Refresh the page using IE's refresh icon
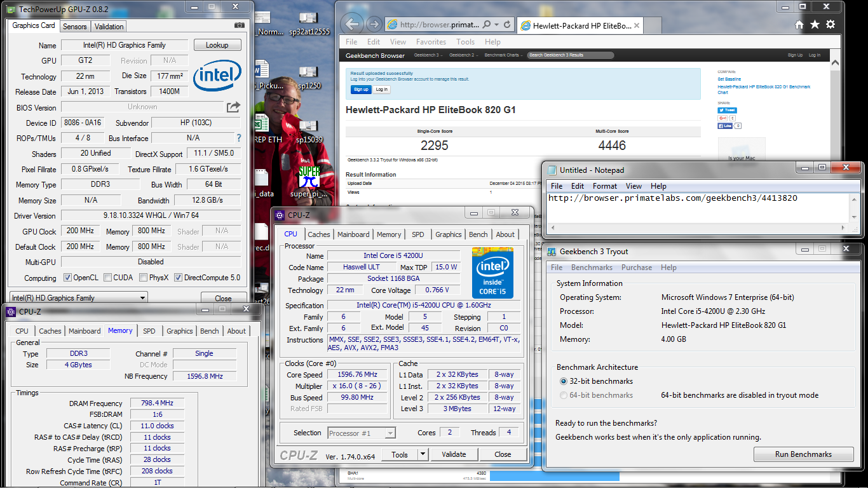Viewport: 868px width, 488px height. click(507, 25)
